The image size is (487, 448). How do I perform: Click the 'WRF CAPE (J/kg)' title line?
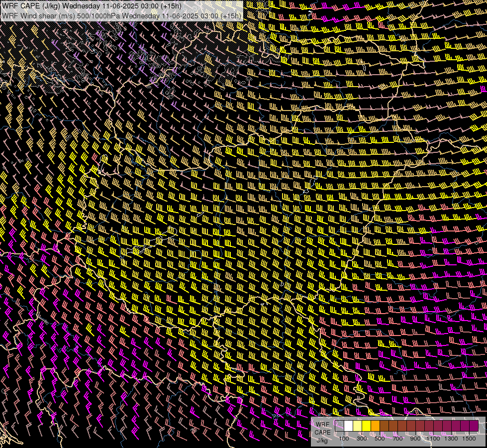click(92, 6)
